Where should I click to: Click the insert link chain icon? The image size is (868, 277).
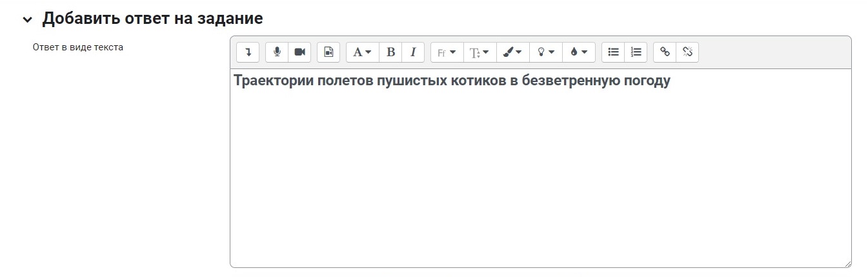coord(665,52)
